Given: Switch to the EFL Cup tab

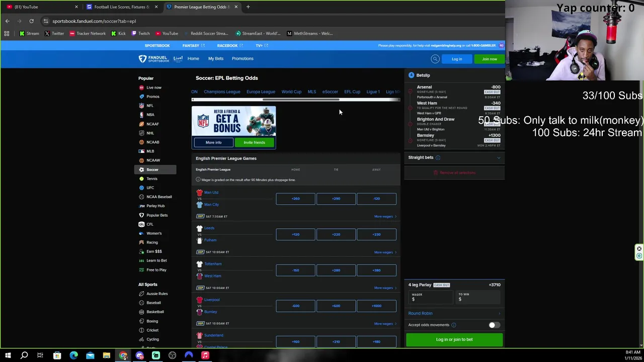Looking at the screenshot, I should pyautogui.click(x=352, y=92).
